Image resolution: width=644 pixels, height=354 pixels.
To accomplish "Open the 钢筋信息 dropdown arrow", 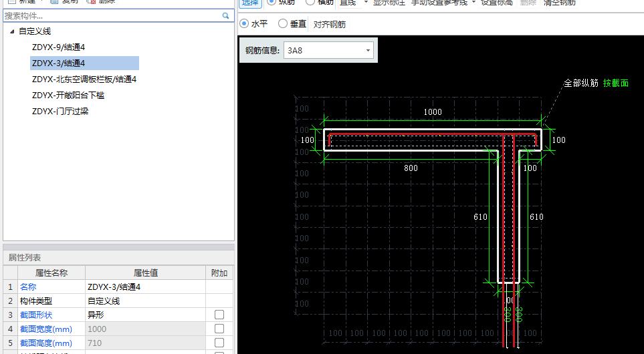I will (368, 51).
